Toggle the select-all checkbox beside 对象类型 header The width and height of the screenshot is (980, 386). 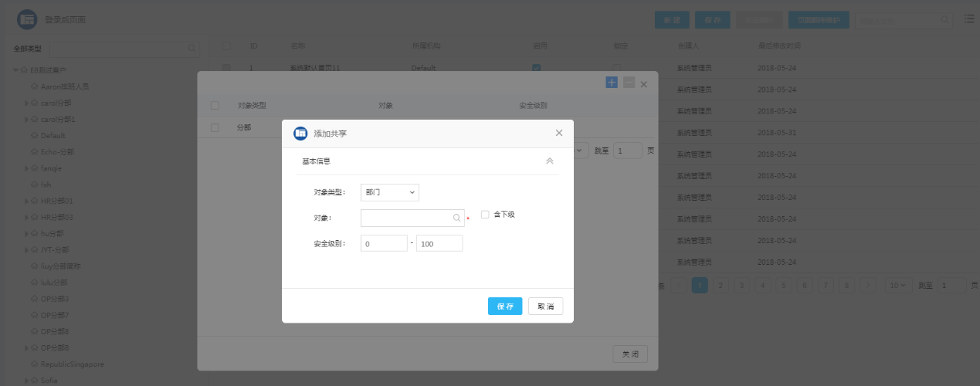(x=215, y=106)
